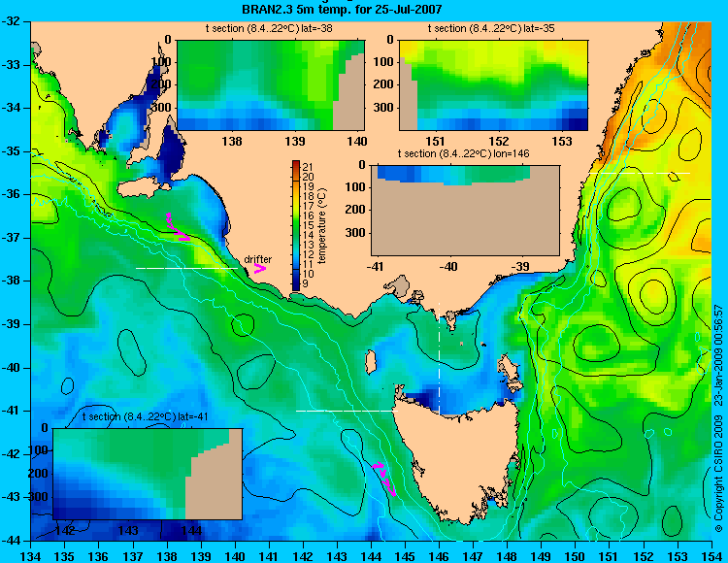Image resolution: width=728 pixels, height=563 pixels.
Task: Click the '100' depth label of the lat=-35 inset
Action: coord(384,62)
